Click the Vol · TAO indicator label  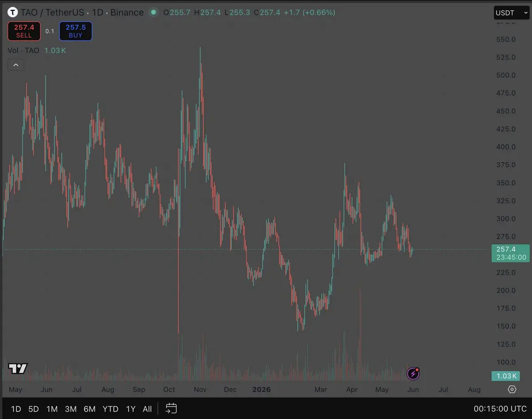pos(23,50)
